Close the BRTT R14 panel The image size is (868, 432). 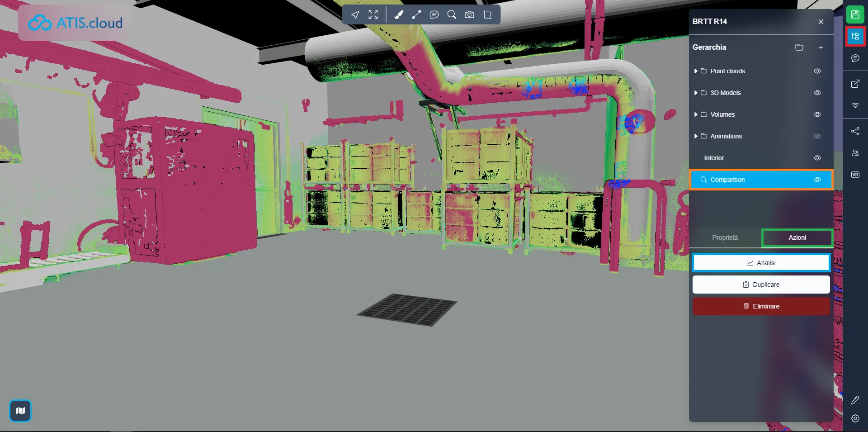821,22
